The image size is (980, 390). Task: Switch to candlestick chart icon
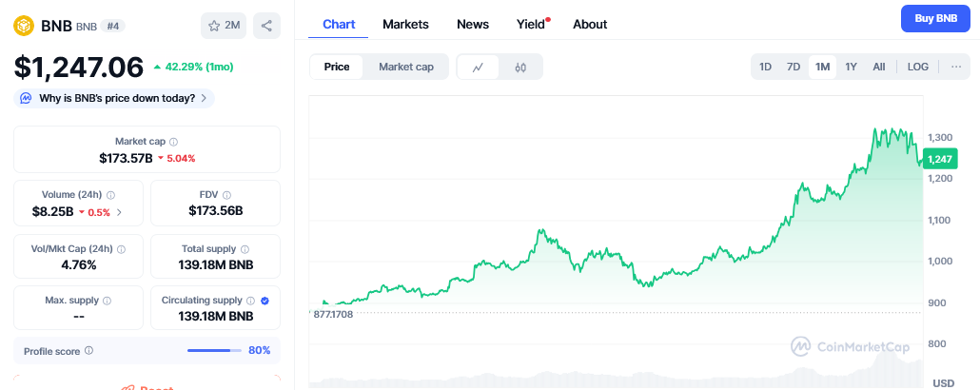520,67
